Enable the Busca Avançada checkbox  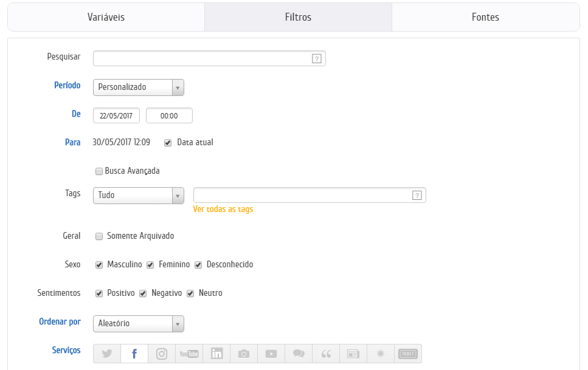coord(99,171)
